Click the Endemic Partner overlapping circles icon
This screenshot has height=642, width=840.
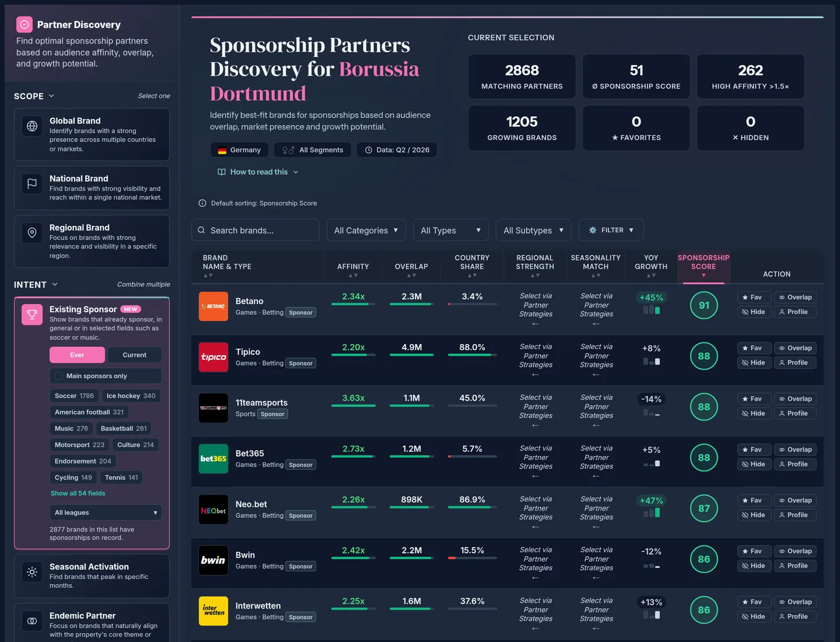click(x=32, y=621)
